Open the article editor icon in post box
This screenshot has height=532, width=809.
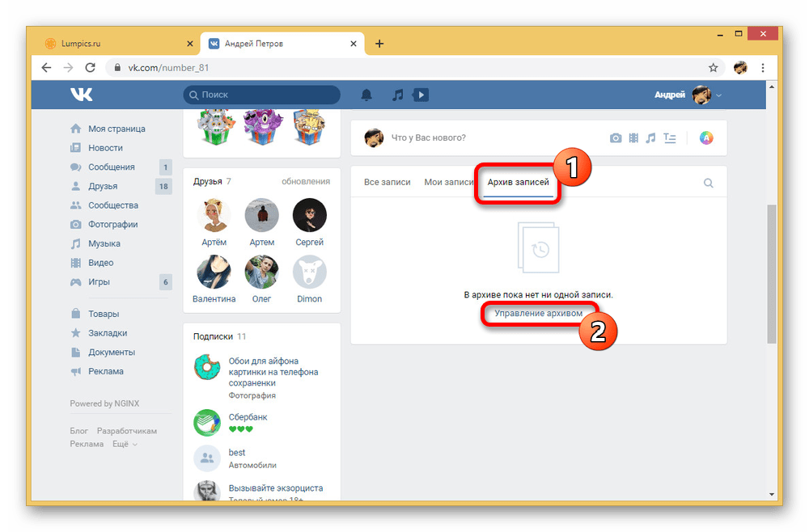click(x=670, y=138)
